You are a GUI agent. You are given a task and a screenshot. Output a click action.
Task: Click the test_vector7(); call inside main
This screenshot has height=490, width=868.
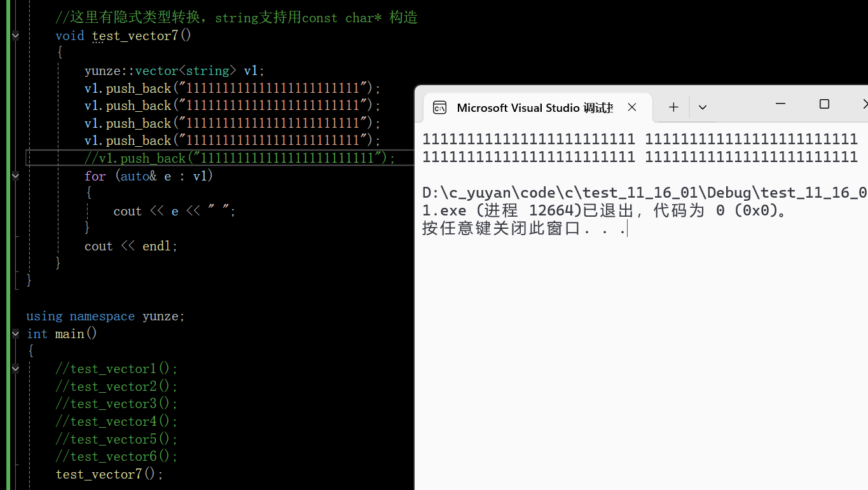(x=108, y=474)
